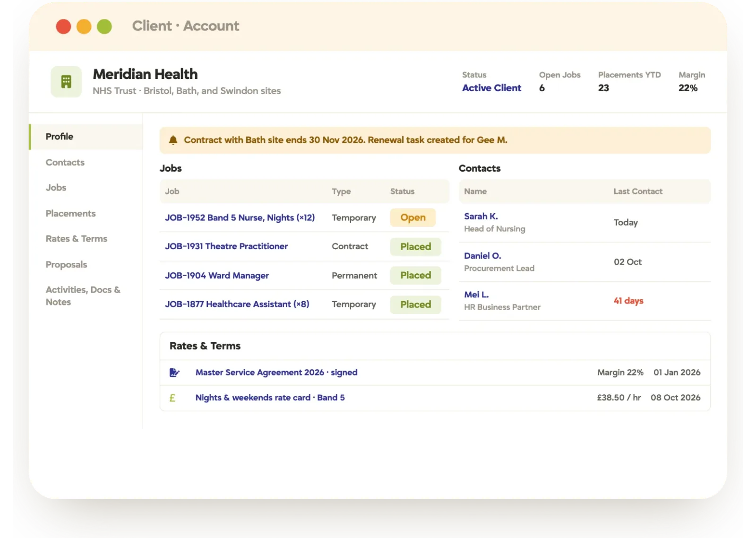Click the Last Contact column header
The width and height of the screenshot is (756, 538).
638,191
